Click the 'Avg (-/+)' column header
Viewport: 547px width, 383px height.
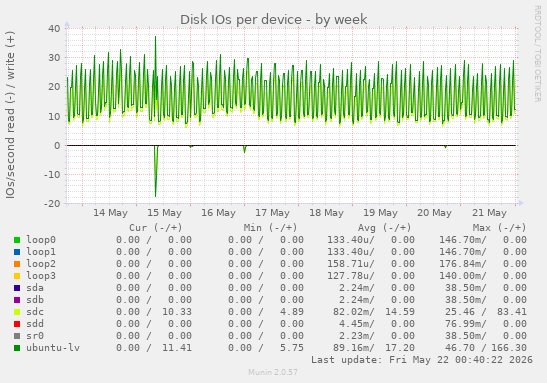pos(384,228)
